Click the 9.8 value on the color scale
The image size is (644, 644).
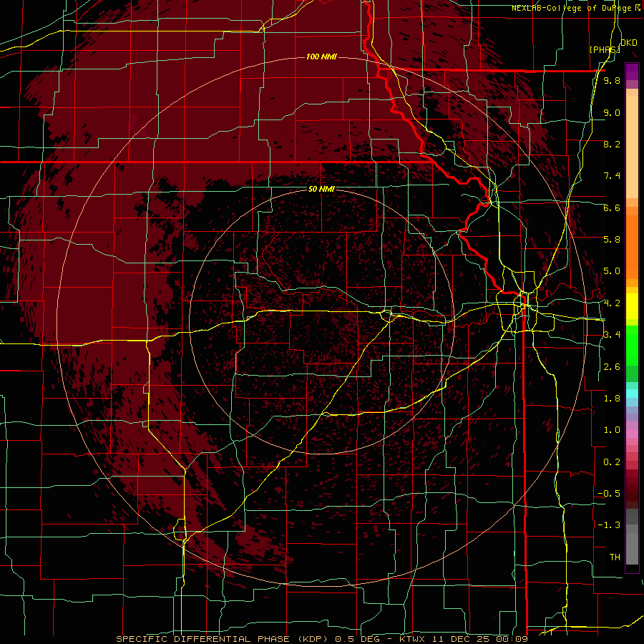(612, 80)
